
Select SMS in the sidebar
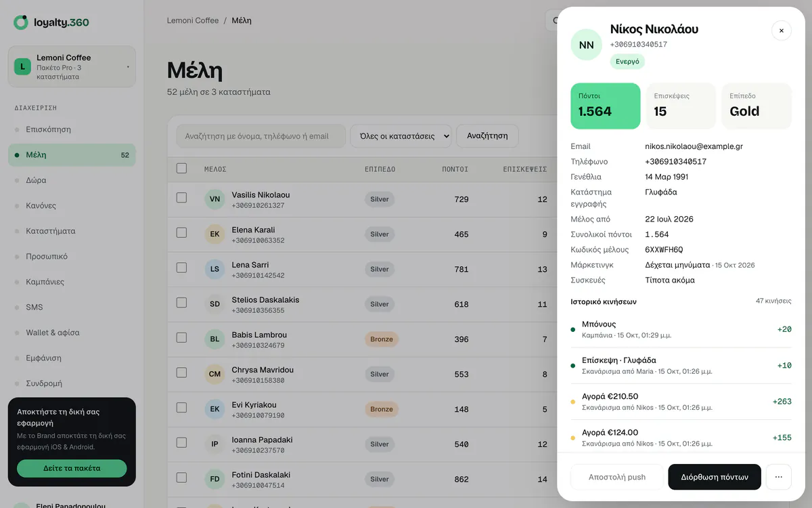[72, 307]
